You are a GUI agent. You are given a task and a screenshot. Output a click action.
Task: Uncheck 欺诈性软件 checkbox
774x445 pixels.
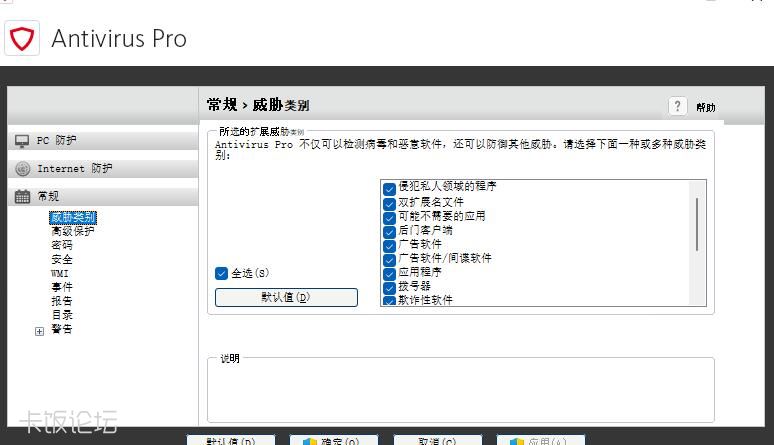coord(389,300)
